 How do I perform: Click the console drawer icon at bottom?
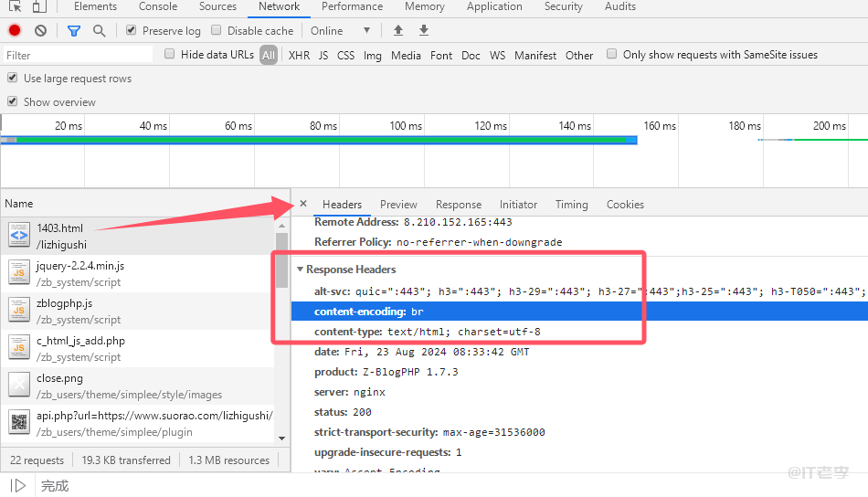click(18, 485)
